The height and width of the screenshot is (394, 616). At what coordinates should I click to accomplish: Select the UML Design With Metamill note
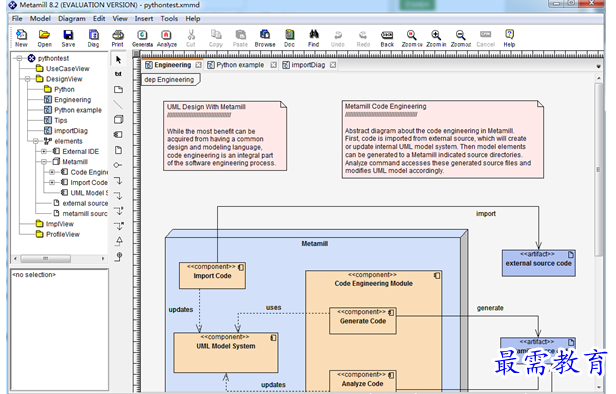(225, 136)
